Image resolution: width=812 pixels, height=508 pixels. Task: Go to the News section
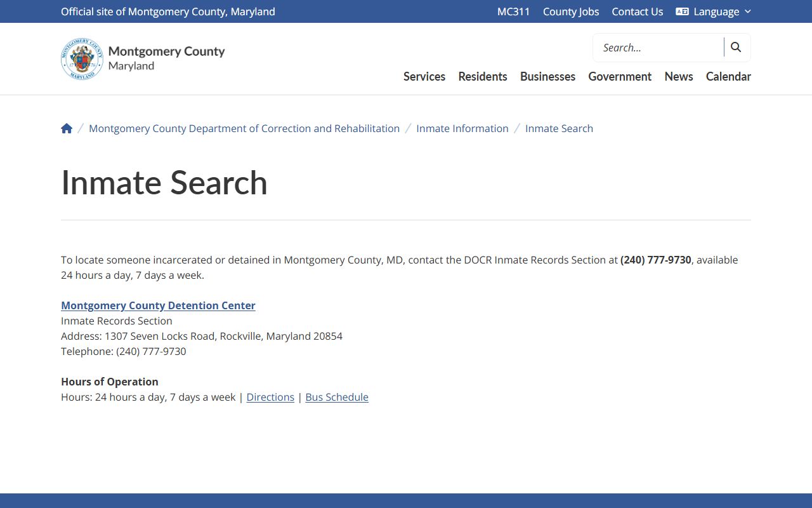pyautogui.click(x=679, y=76)
